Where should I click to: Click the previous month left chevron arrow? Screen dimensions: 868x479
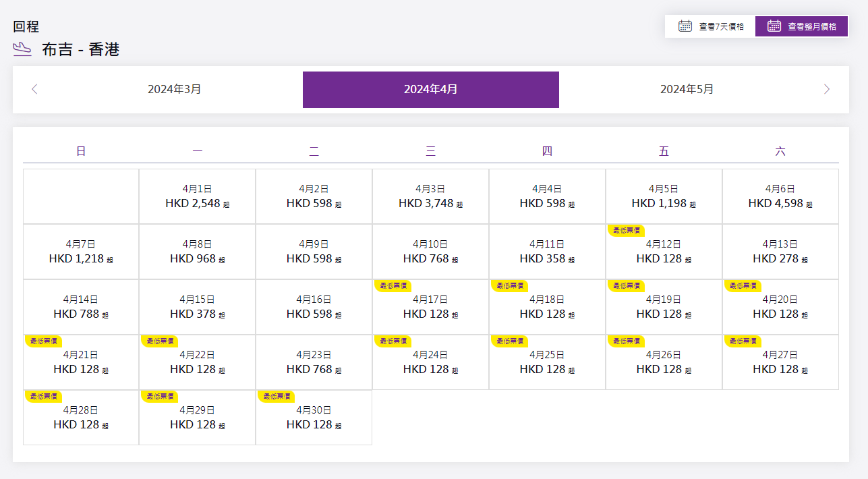(34, 89)
